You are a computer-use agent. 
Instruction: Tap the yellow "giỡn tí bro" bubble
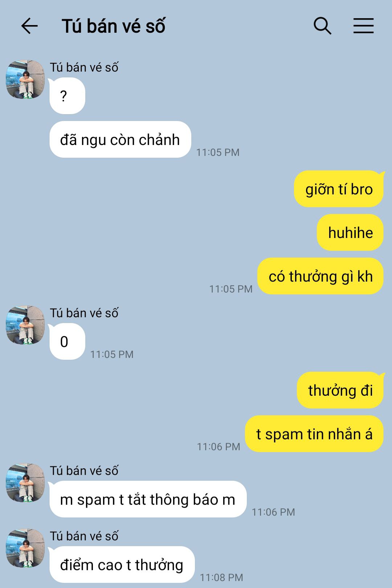(339, 189)
